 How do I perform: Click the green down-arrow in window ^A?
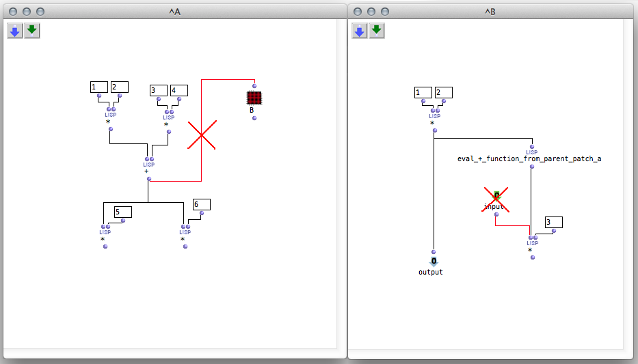32,31
